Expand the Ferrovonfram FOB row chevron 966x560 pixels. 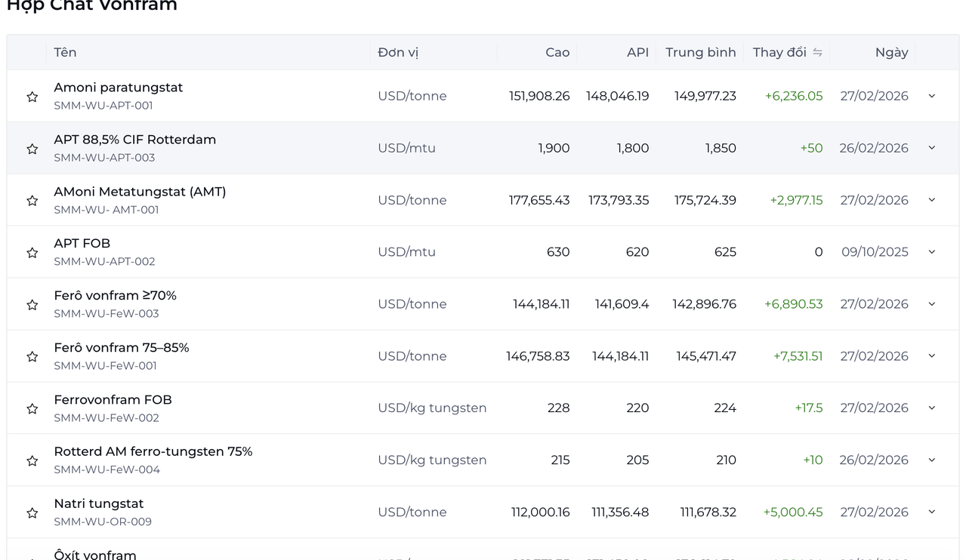click(931, 408)
